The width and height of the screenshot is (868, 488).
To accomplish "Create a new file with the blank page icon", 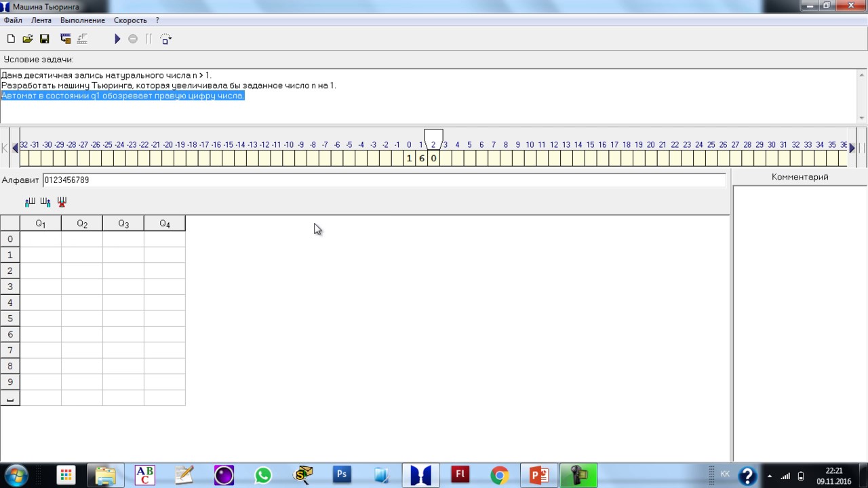I will coord(11,39).
